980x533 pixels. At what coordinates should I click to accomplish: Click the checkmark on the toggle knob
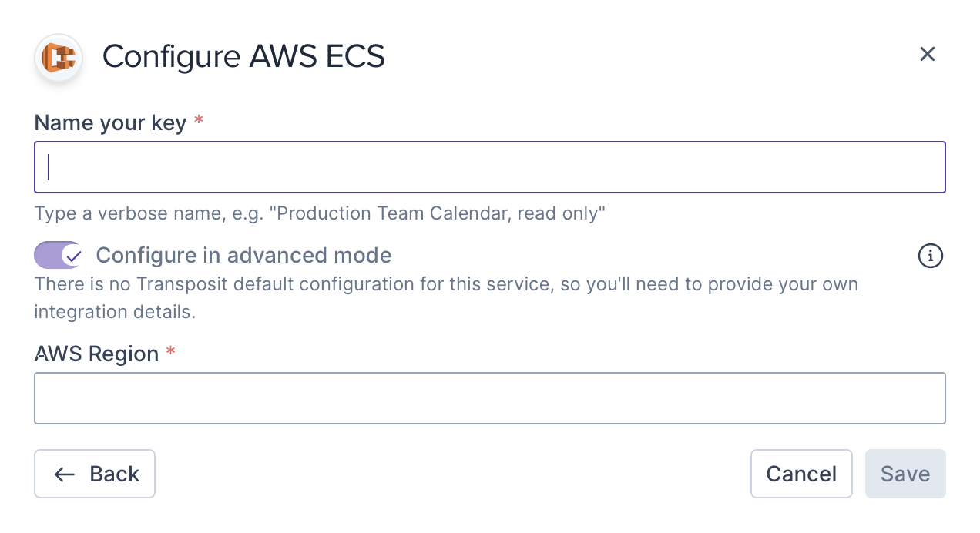point(72,255)
